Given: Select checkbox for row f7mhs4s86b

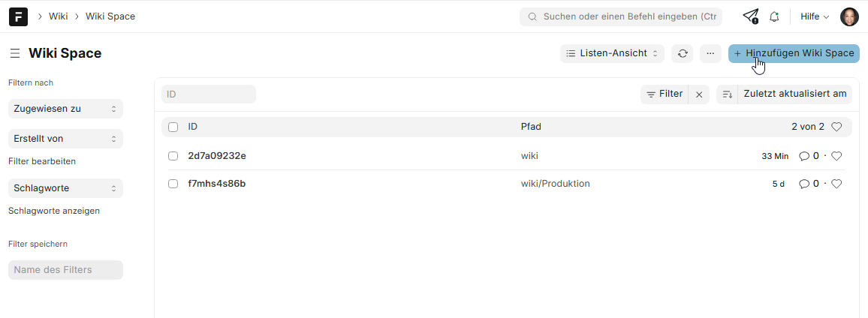Looking at the screenshot, I should coord(173,184).
